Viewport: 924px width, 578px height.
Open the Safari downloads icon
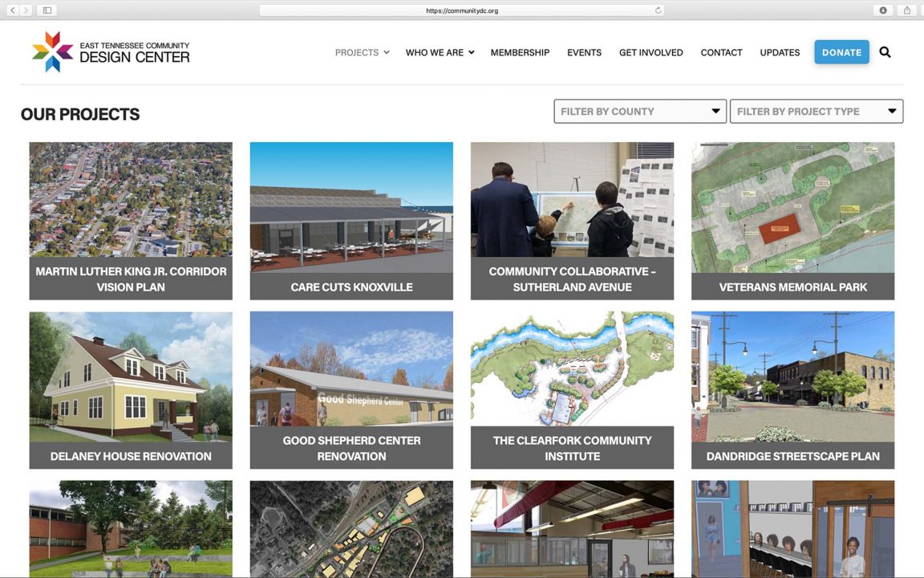pos(883,10)
